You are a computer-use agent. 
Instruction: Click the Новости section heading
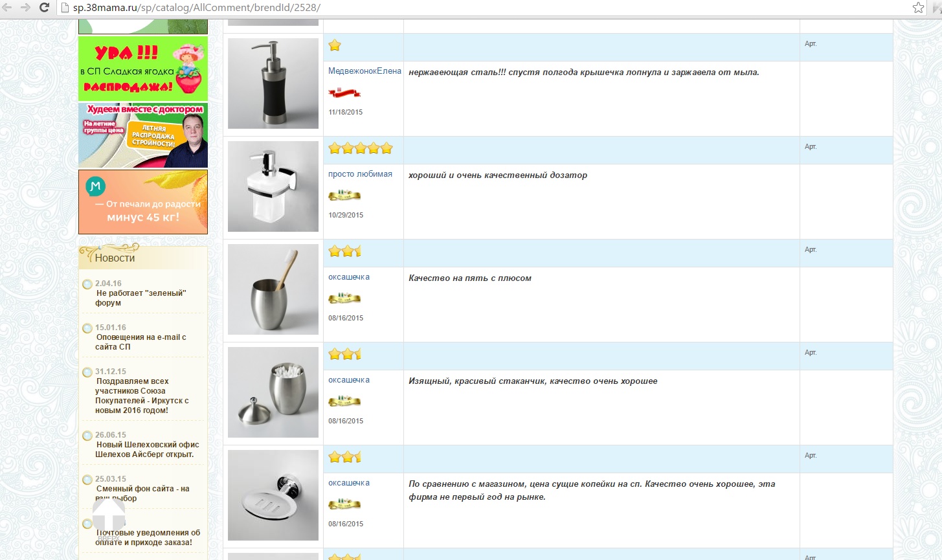point(115,258)
